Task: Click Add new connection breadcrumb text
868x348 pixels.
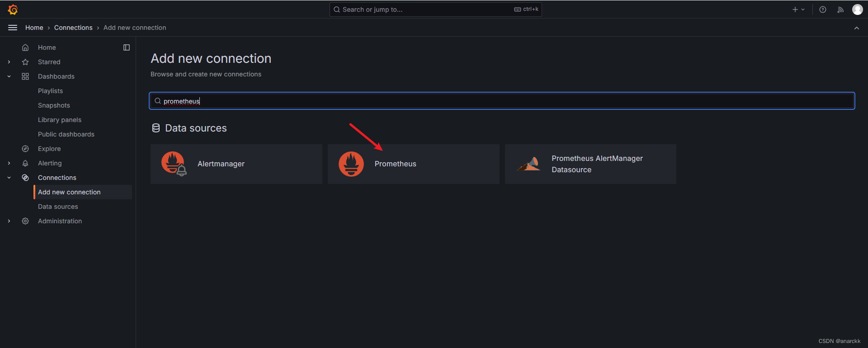Action: (x=135, y=28)
